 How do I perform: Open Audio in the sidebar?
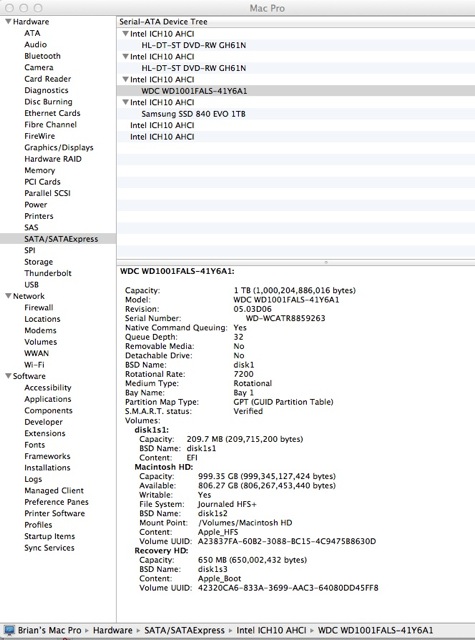tap(36, 44)
